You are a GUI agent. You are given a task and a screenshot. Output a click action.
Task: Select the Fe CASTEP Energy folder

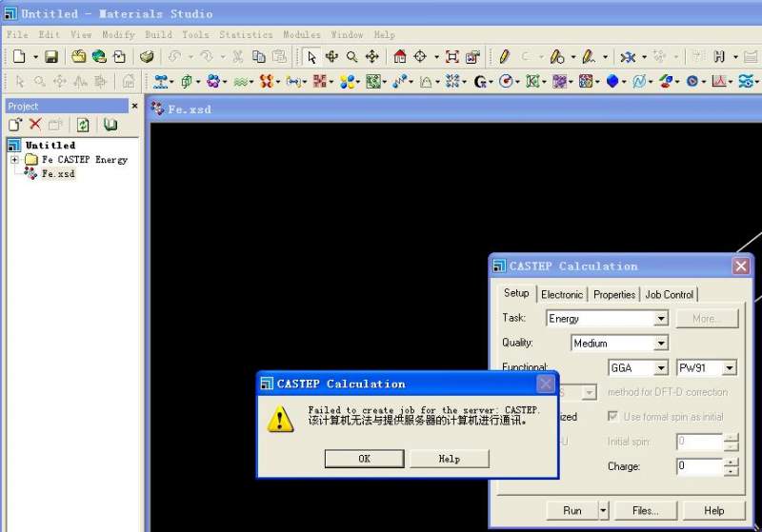point(85,159)
